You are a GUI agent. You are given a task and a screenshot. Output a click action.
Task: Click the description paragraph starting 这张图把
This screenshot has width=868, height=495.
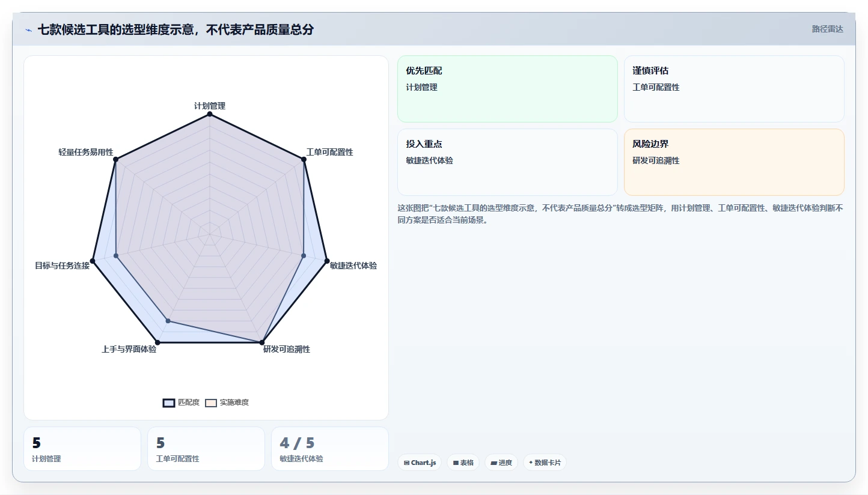click(x=620, y=214)
